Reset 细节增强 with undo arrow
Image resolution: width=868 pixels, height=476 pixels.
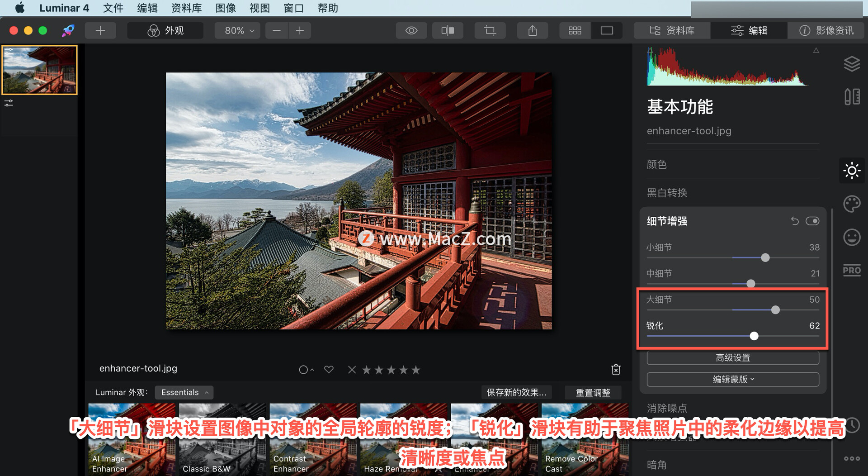point(795,221)
